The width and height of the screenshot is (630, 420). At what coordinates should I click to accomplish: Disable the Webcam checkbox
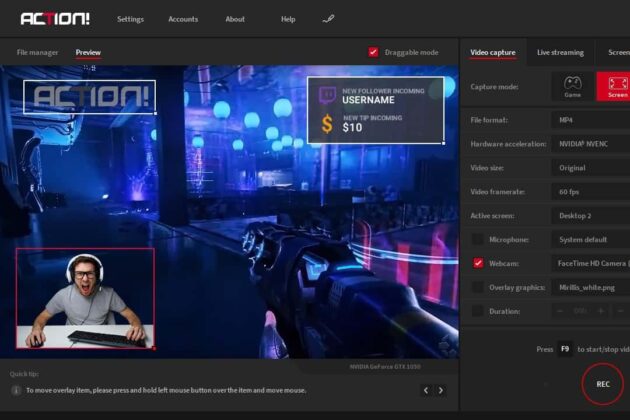(x=478, y=263)
